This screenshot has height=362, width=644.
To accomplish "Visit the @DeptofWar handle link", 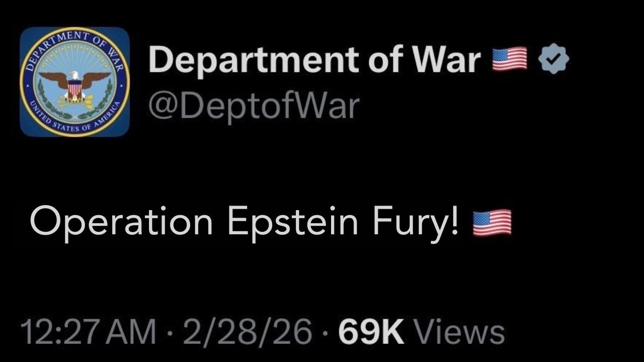I will click(254, 105).
